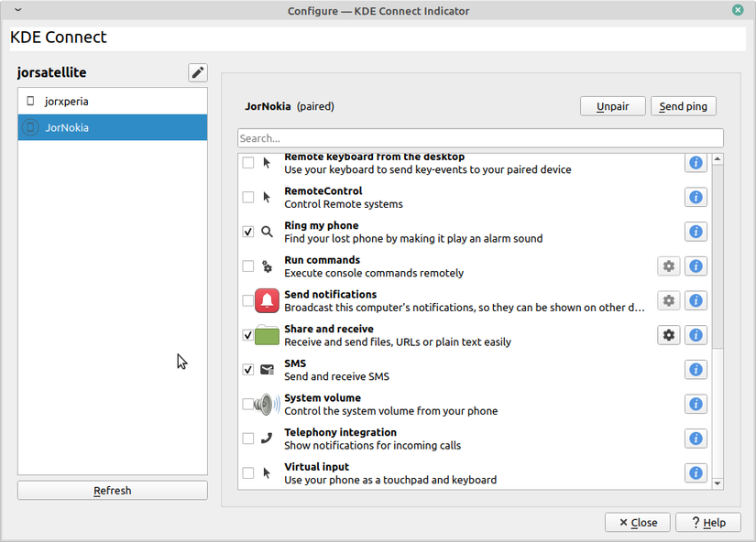Open info for SMS plugin
The height and width of the screenshot is (542, 756).
coord(696,370)
